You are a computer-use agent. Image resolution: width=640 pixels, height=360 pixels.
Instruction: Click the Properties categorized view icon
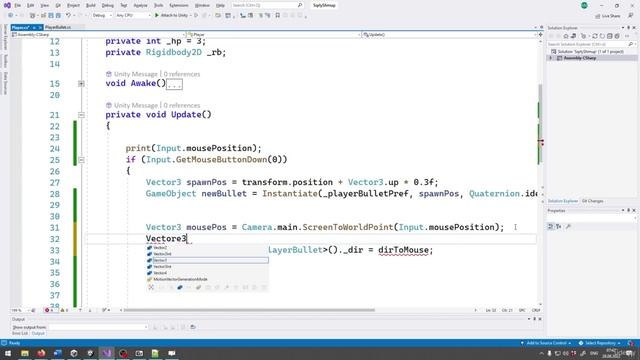click(550, 226)
